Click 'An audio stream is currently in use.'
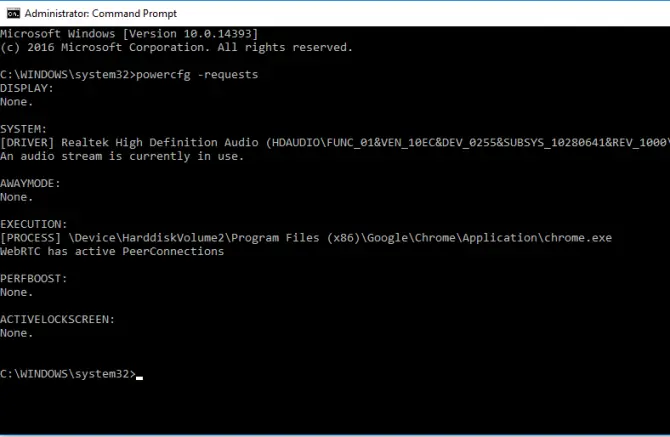The width and height of the screenshot is (670, 437). pyautogui.click(x=122, y=156)
